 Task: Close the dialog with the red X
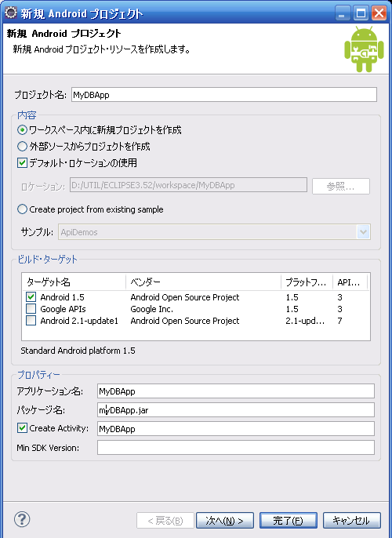click(x=379, y=13)
